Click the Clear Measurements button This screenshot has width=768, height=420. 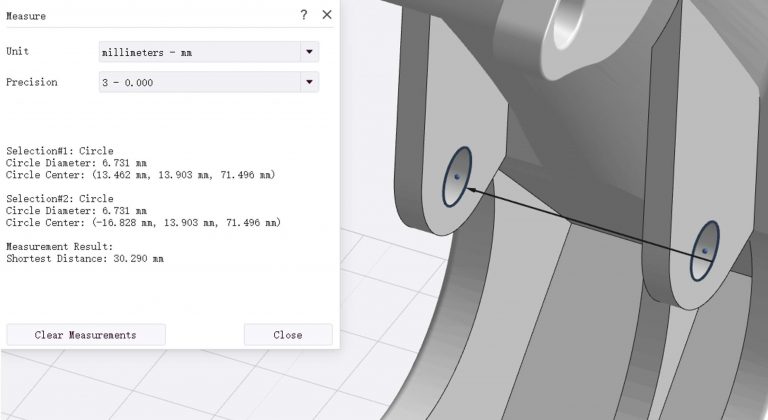(86, 335)
